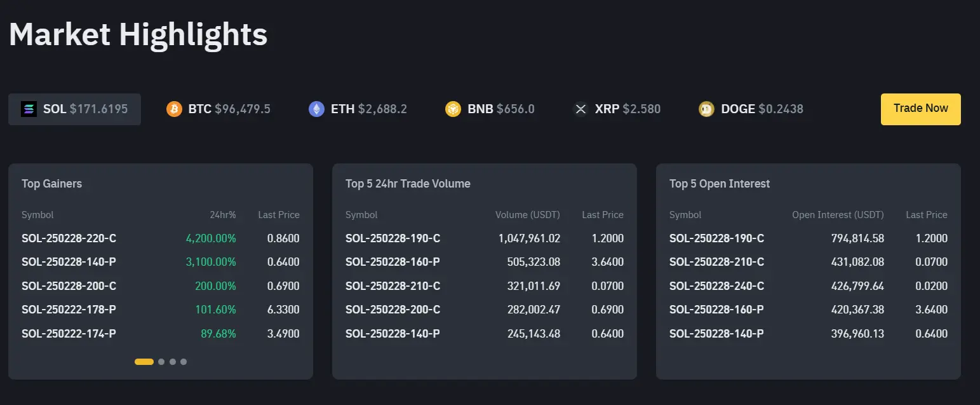This screenshot has height=405, width=980.
Task: Open SOL-250228-190-C in Open Interest list
Action: point(716,238)
